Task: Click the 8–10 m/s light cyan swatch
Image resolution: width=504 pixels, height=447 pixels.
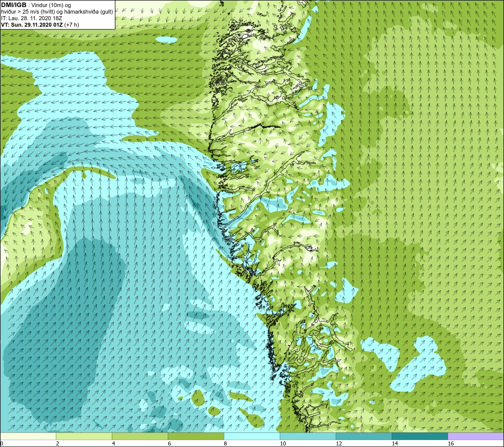Action: click(252, 436)
